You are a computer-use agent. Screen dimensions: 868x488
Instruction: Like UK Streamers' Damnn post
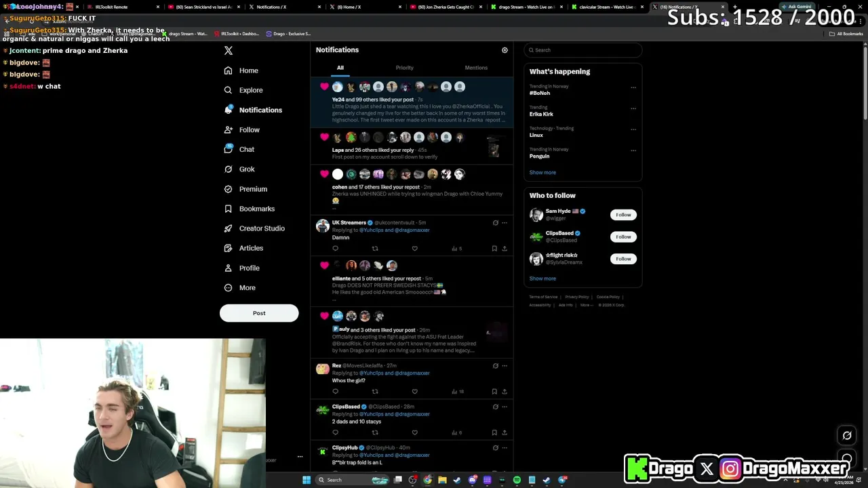pos(414,249)
